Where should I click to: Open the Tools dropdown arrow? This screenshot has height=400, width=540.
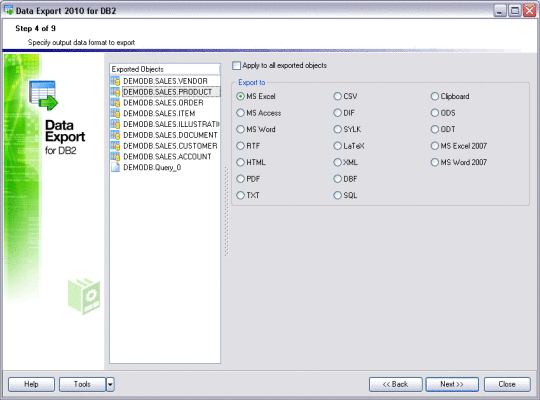click(x=110, y=384)
